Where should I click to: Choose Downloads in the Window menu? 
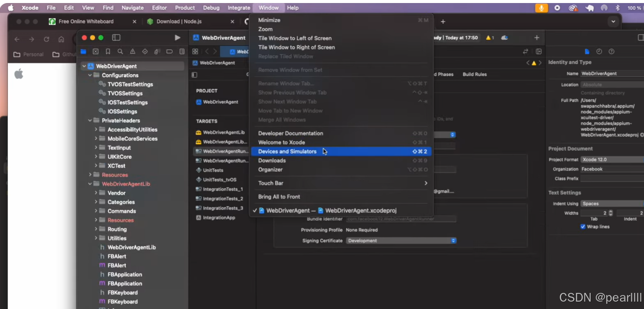(342, 160)
